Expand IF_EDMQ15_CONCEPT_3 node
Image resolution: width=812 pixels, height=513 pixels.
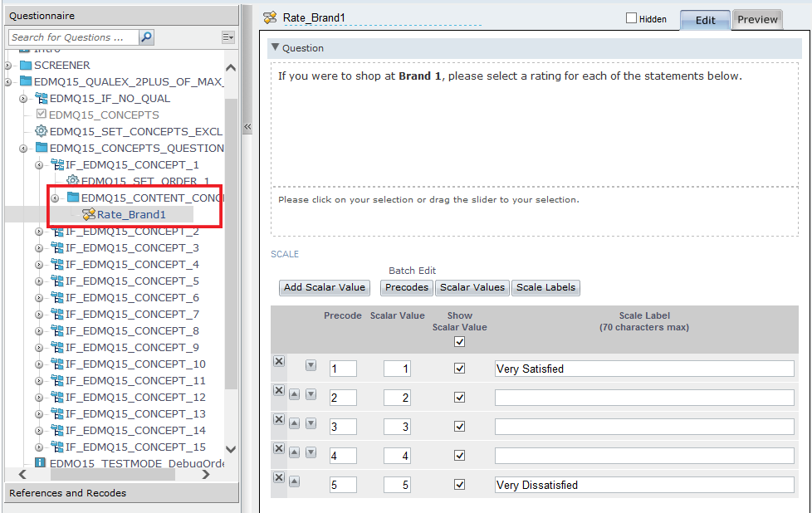coord(39,248)
